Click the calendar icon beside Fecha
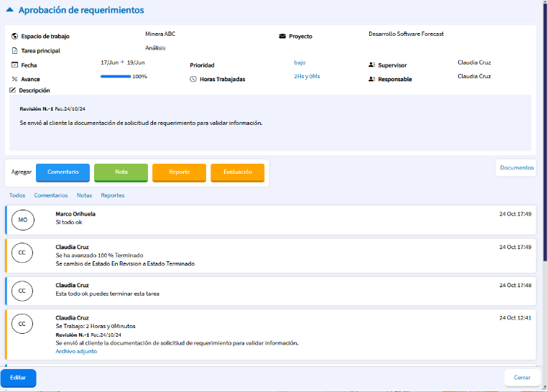The height and width of the screenshot is (392, 548). 14,65
